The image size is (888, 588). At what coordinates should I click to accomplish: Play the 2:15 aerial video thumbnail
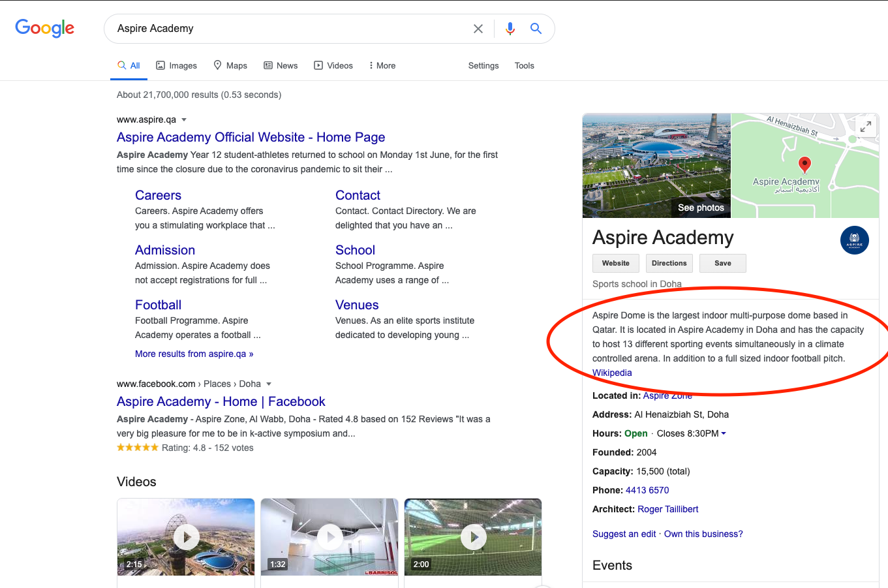click(x=186, y=537)
